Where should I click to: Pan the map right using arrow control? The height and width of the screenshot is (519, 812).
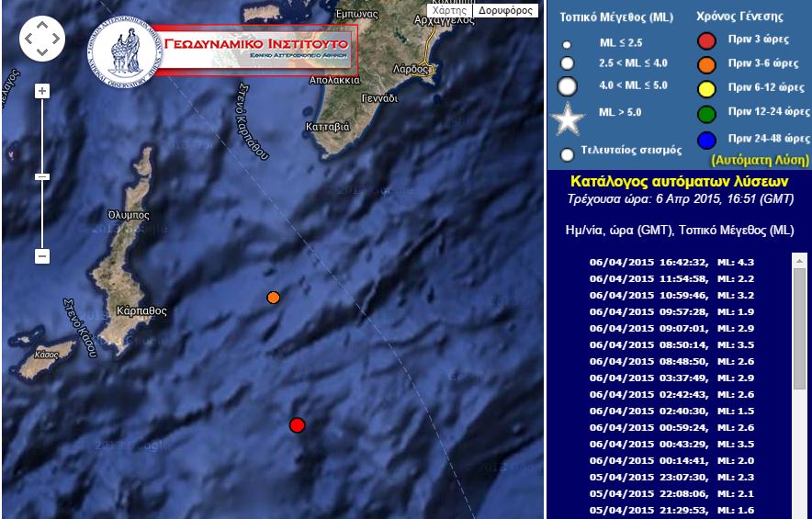pos(56,39)
